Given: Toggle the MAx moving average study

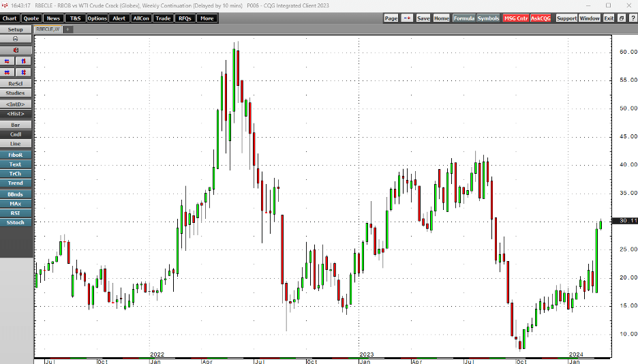Looking at the screenshot, I should (x=16, y=204).
